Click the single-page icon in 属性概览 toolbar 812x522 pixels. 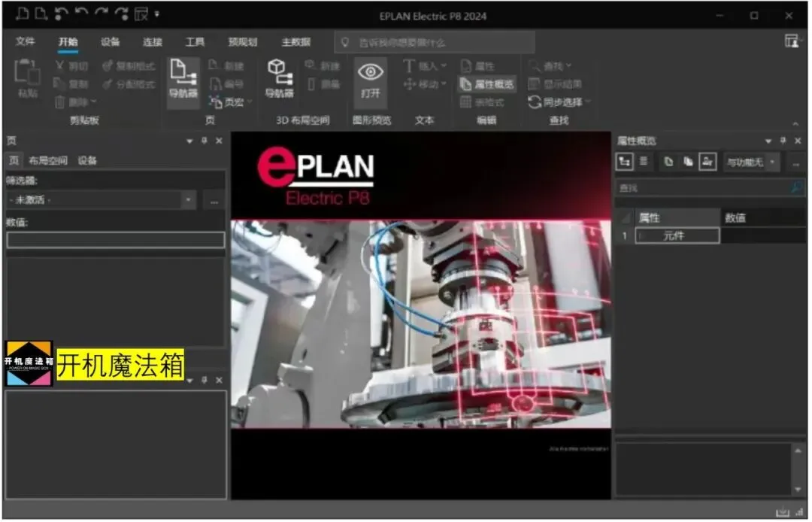pos(670,162)
